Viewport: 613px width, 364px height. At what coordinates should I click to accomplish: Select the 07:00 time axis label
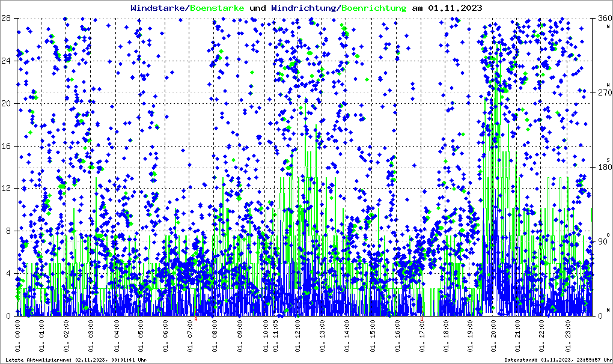(x=190, y=336)
